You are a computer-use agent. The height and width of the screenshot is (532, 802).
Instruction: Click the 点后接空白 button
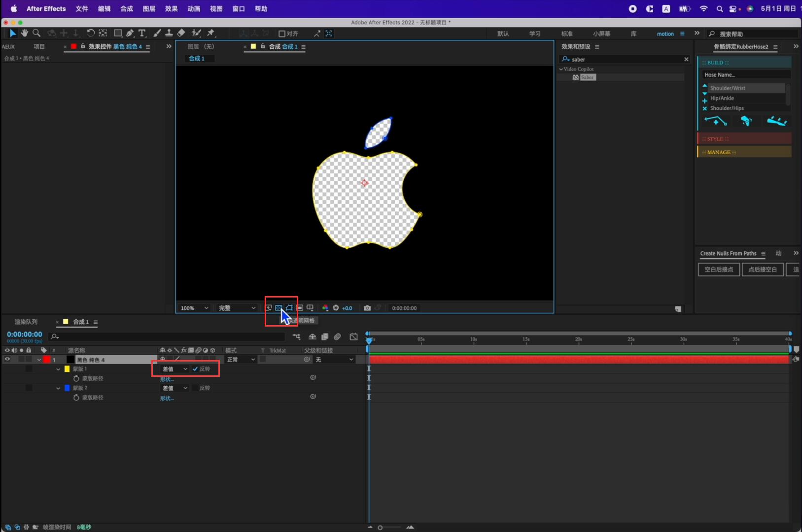click(763, 269)
